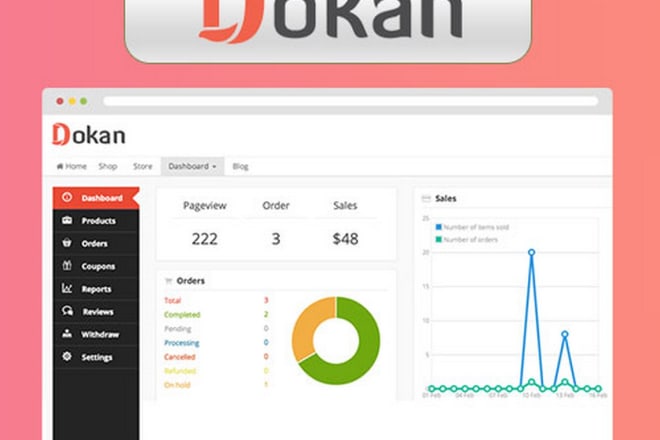Viewport: 660px width, 440px height.
Task: Select Dashboard in the sidebar menu
Action: click(96, 198)
